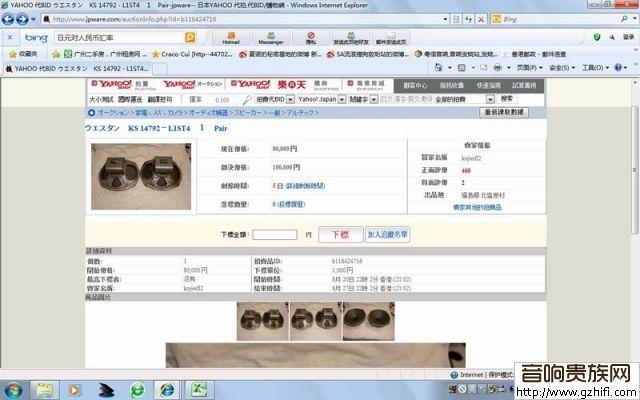Click the compatibility view icon
Image resolution: width=640 pixels, height=400 pixels.
click(456, 19)
